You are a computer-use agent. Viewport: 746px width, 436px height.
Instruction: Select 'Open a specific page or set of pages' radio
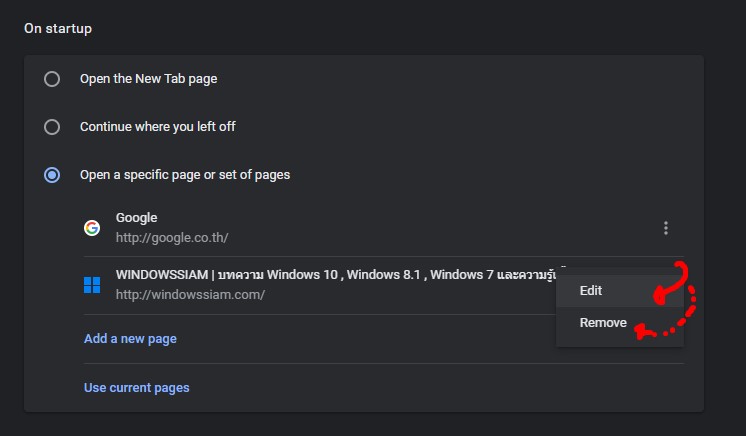52,175
